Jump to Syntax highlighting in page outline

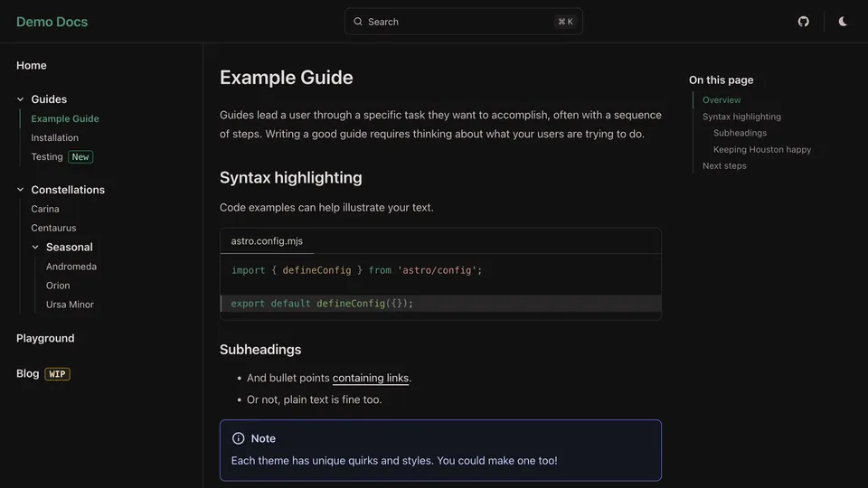point(741,117)
